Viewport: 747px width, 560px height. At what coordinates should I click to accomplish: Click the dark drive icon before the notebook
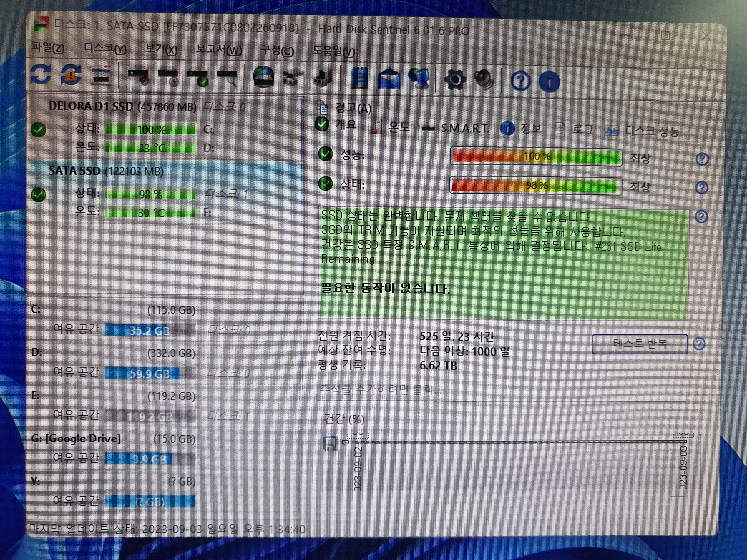click(x=323, y=78)
